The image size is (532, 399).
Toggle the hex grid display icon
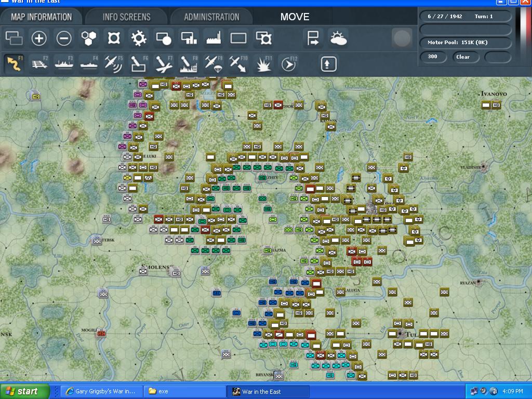[88, 38]
